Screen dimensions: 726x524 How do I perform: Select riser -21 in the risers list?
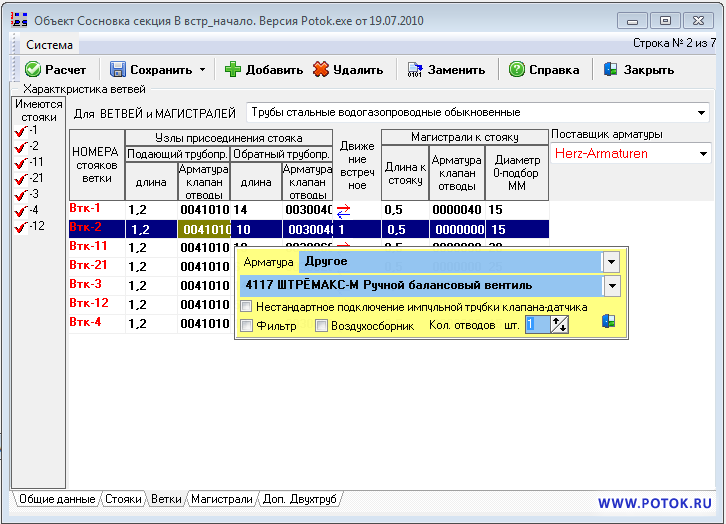click(x=35, y=177)
